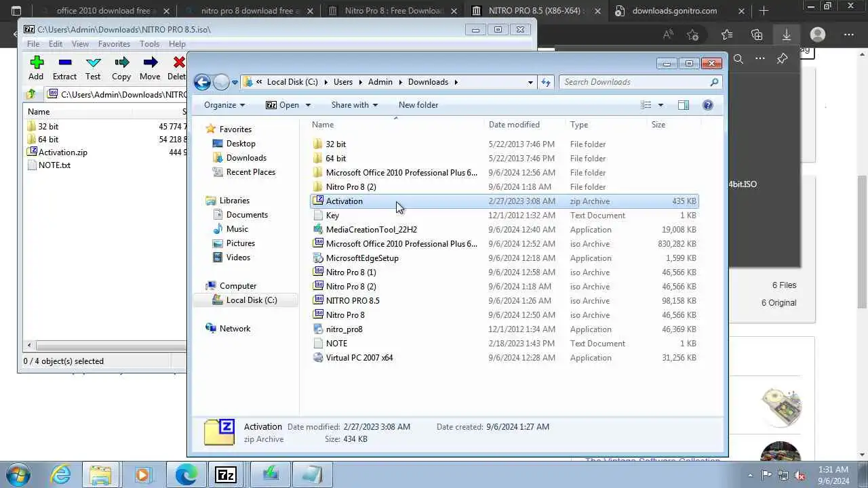The image size is (868, 488).
Task: Open Windows Media Player from taskbar
Action: (142, 474)
